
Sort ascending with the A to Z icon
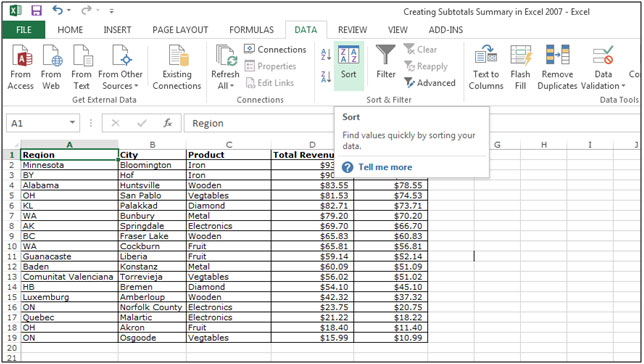pyautogui.click(x=326, y=54)
